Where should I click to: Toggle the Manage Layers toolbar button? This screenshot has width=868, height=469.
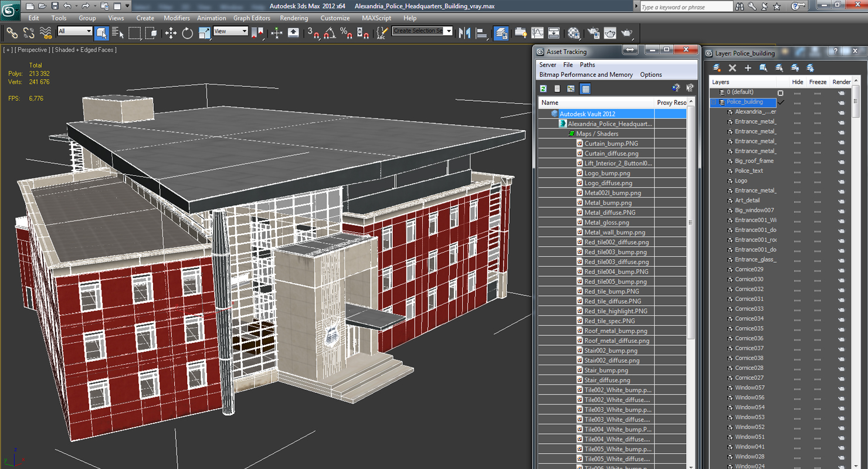click(x=501, y=33)
